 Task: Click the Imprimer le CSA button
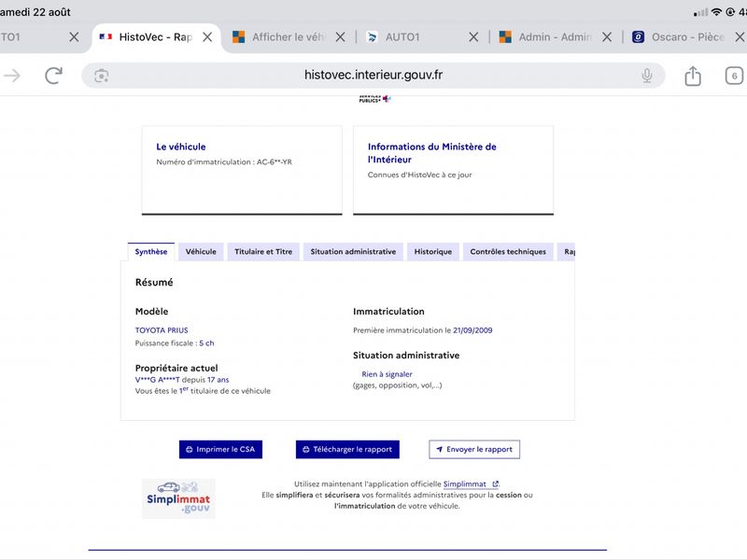pos(220,449)
